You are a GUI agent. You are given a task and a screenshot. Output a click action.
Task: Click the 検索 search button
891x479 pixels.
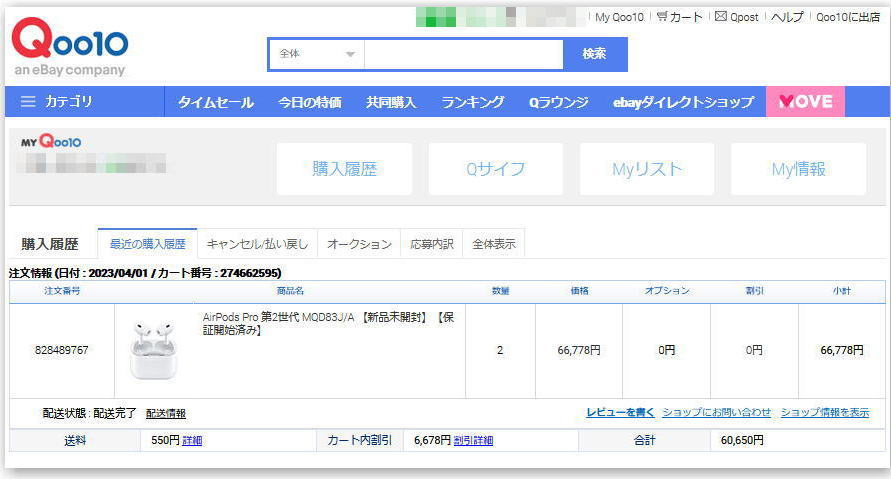(595, 54)
